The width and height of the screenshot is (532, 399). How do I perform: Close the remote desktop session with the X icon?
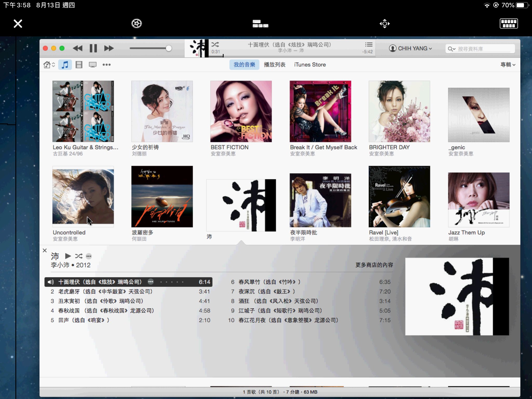coord(18,24)
